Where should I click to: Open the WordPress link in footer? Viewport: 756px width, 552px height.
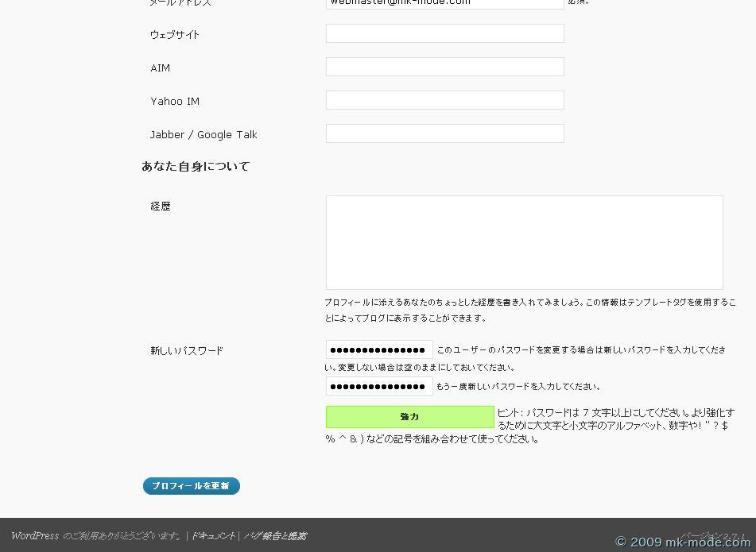tap(34, 536)
